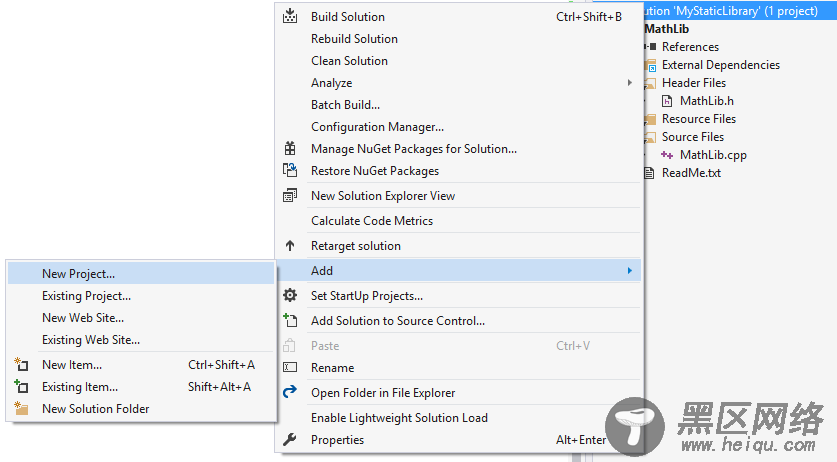Expand the Add submenu arrow
The image size is (837, 462).
point(630,271)
